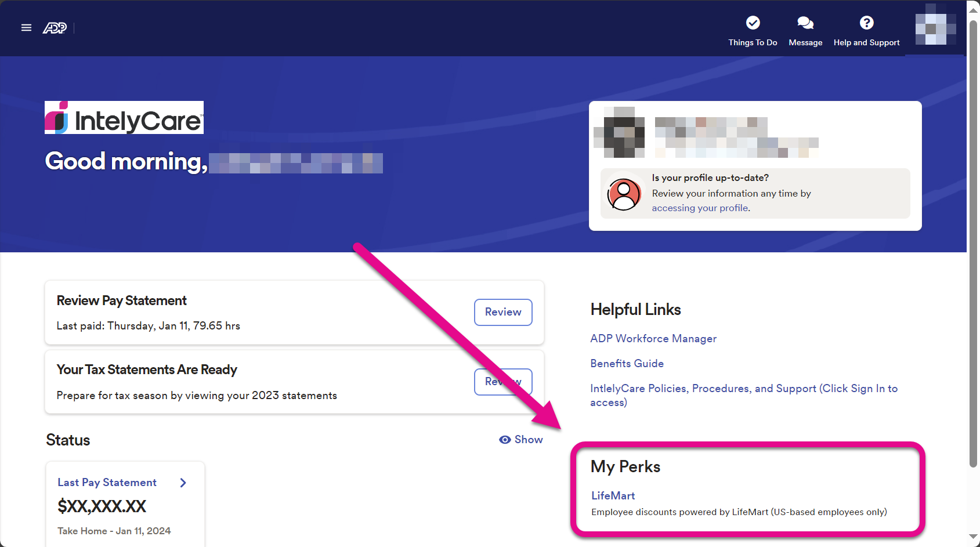This screenshot has width=980, height=547.
Task: Open Help and Support question icon
Action: pos(866,23)
